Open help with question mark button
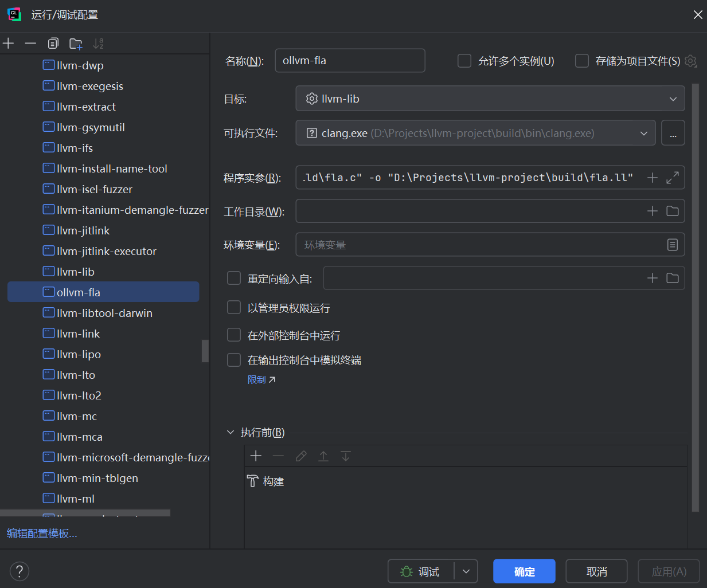 click(19, 571)
